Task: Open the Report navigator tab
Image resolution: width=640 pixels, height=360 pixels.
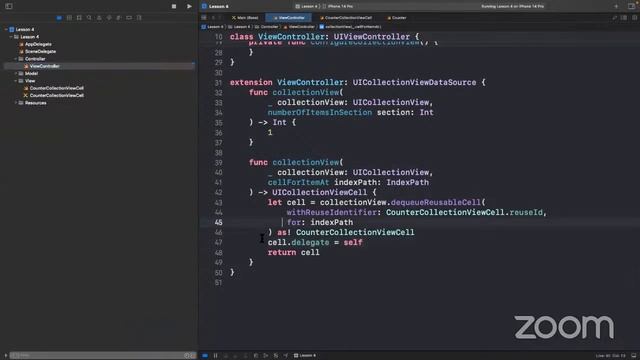Action: [x=139, y=18]
